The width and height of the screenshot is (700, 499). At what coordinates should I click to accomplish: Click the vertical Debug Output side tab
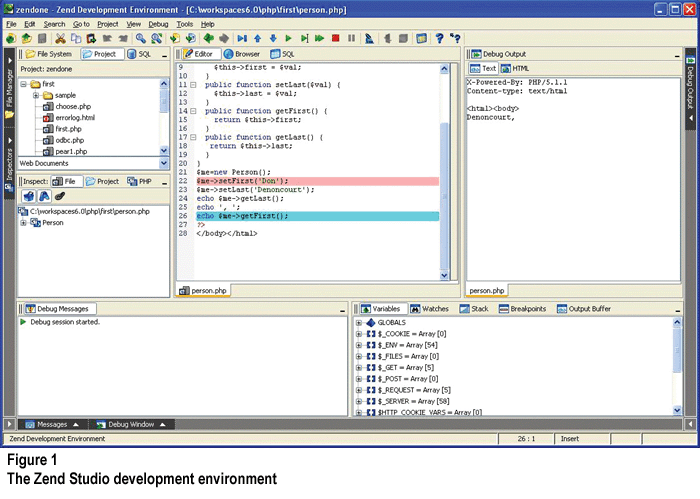[690, 87]
